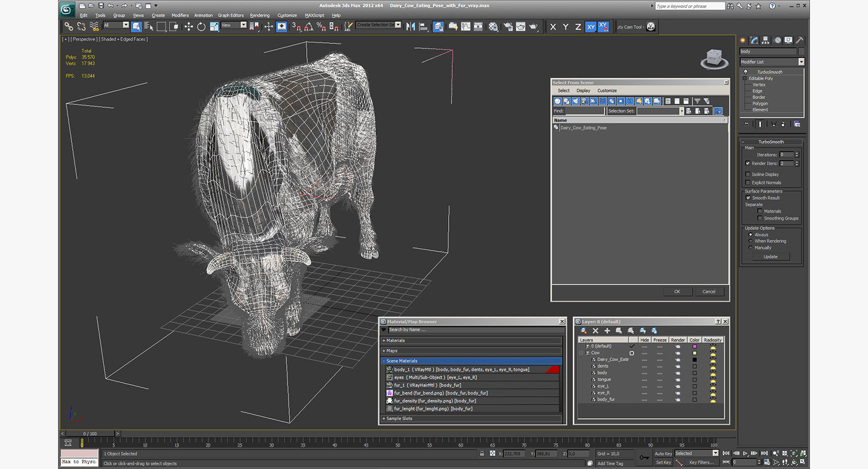Click Bind to Space Warp icon

(x=94, y=26)
